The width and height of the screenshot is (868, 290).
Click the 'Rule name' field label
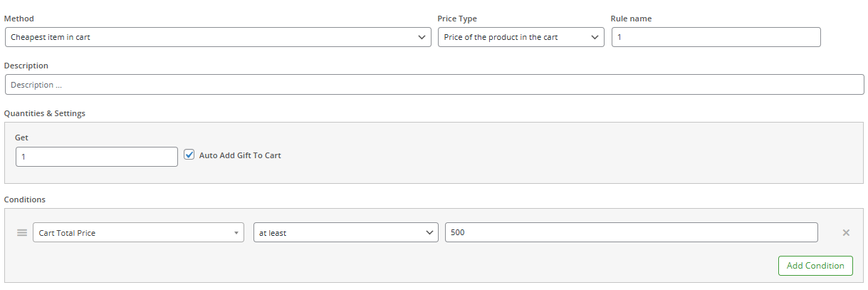pyautogui.click(x=631, y=19)
